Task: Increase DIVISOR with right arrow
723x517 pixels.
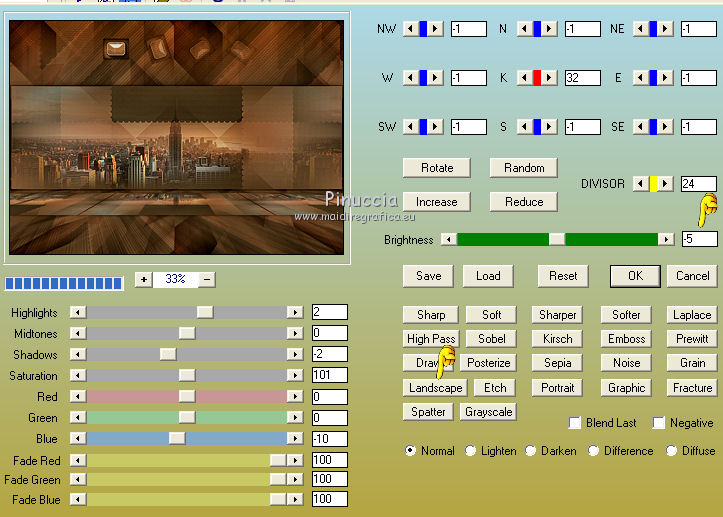Action: pos(664,184)
